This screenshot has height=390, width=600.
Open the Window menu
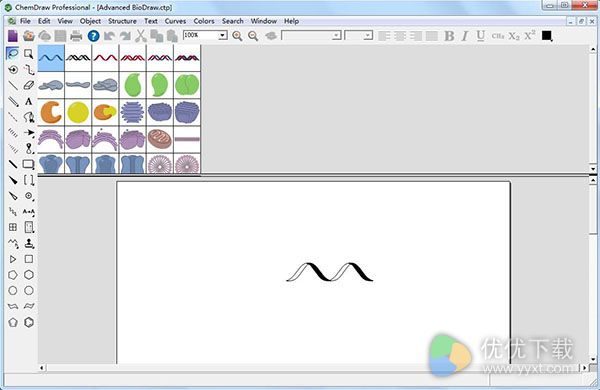(x=264, y=21)
